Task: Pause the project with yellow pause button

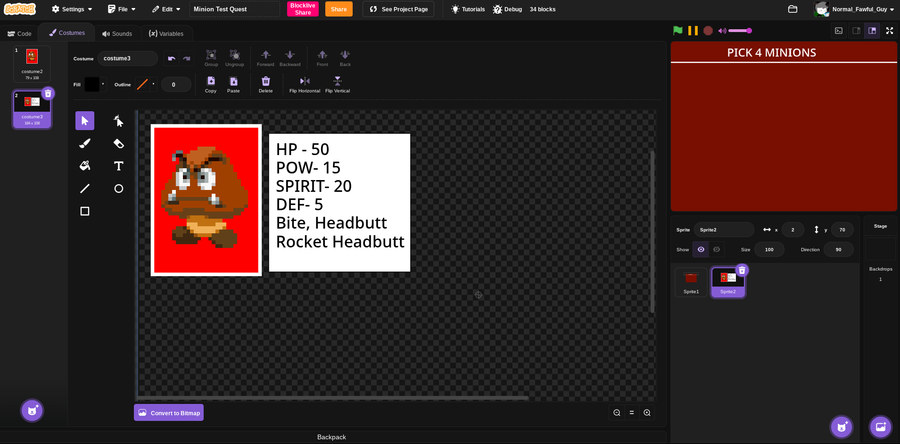Action: click(693, 30)
